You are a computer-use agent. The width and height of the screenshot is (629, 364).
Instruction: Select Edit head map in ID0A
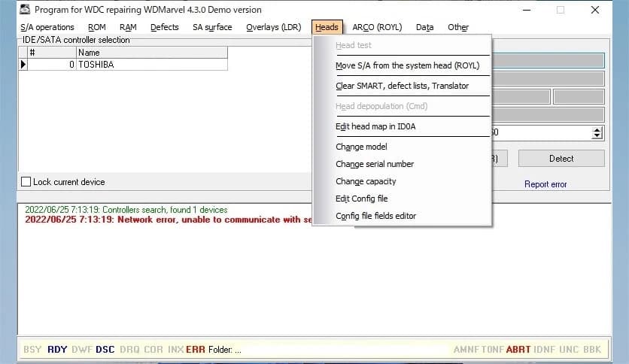pos(375,126)
